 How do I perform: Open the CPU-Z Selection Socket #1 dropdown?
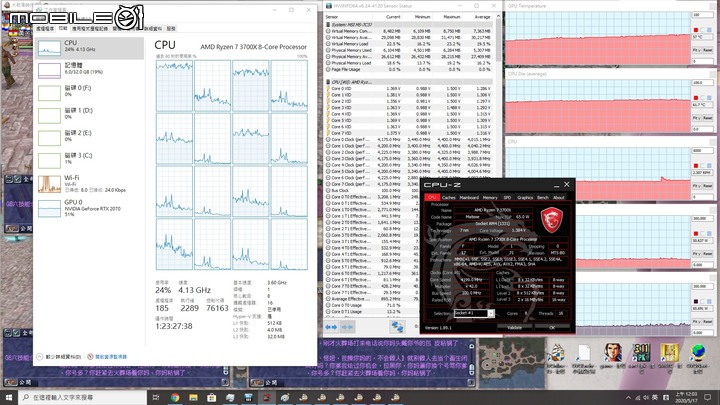coord(474,313)
